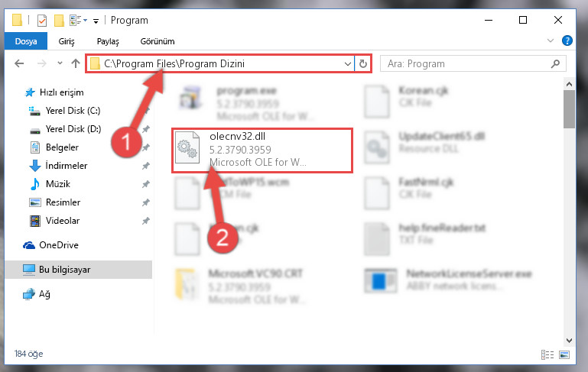Switch to the Details view layout icon
This screenshot has width=588, height=372.
click(x=547, y=354)
